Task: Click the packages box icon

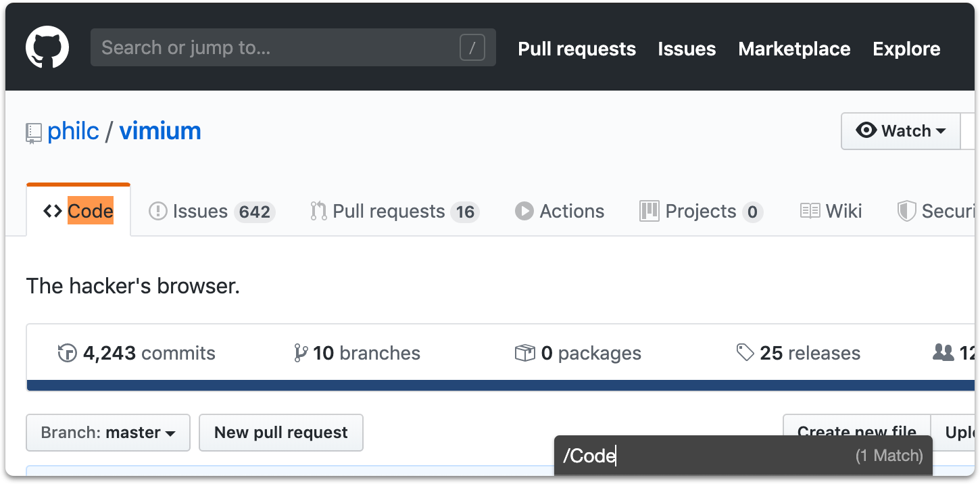Action: click(524, 353)
